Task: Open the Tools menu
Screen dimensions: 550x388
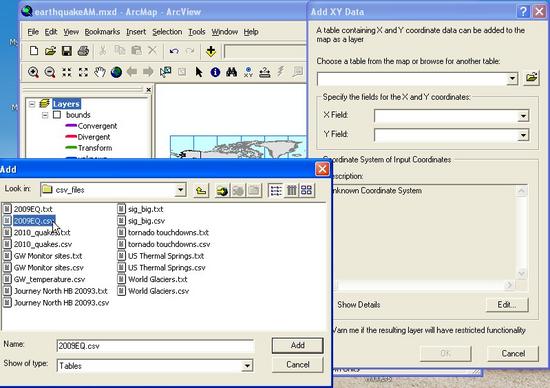Action: (x=197, y=32)
